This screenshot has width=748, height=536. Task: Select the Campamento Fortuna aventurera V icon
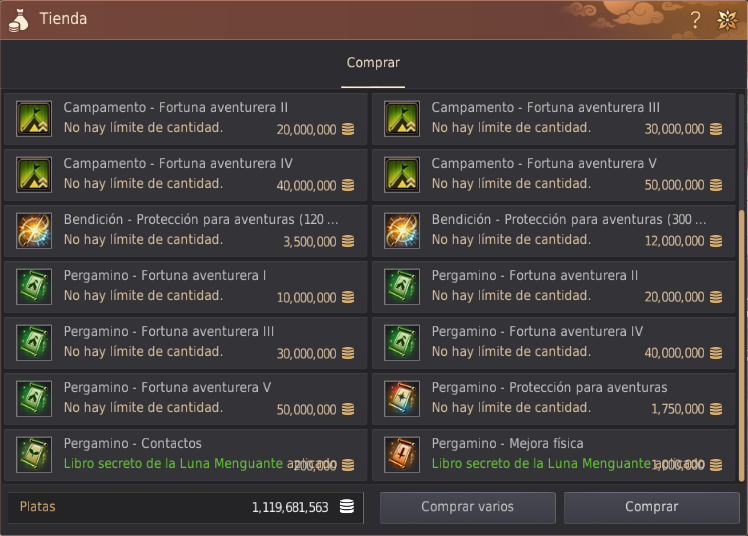[x=402, y=175]
